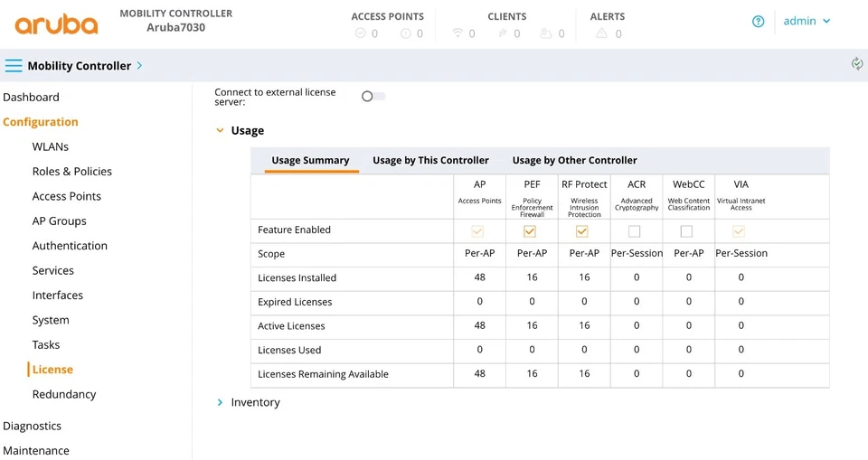Viewport: 868px width, 460px height.
Task: Click the refresh sync icon
Action: (856, 63)
